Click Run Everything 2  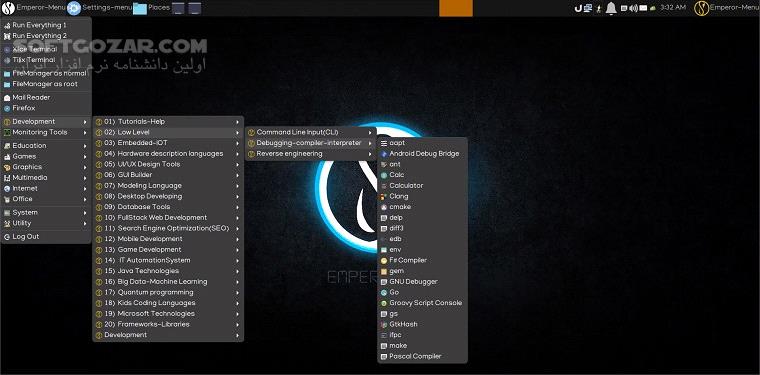click(x=46, y=35)
